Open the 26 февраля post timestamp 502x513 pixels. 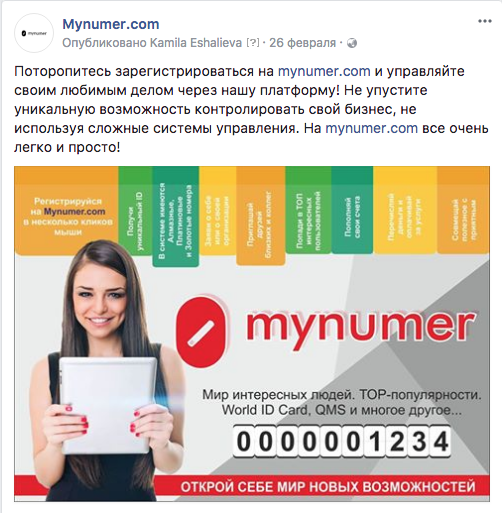[302, 43]
